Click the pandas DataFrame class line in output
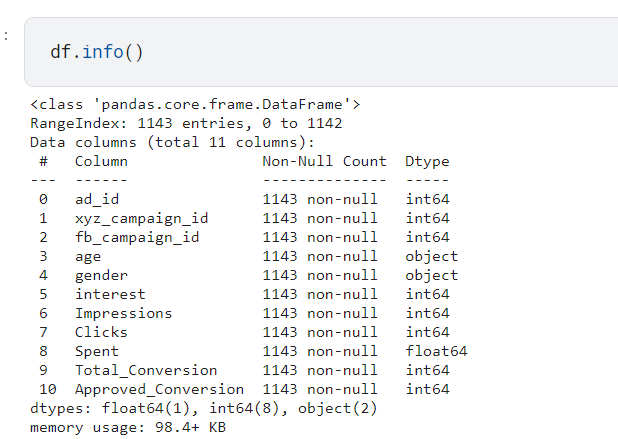Viewport: 618px width, 439px height. [195, 104]
